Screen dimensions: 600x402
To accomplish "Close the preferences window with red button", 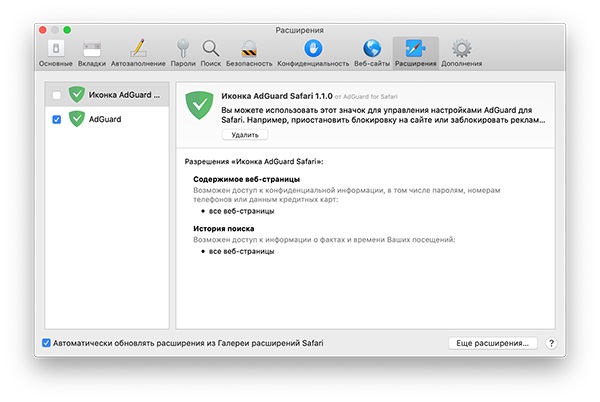I will tap(43, 30).
